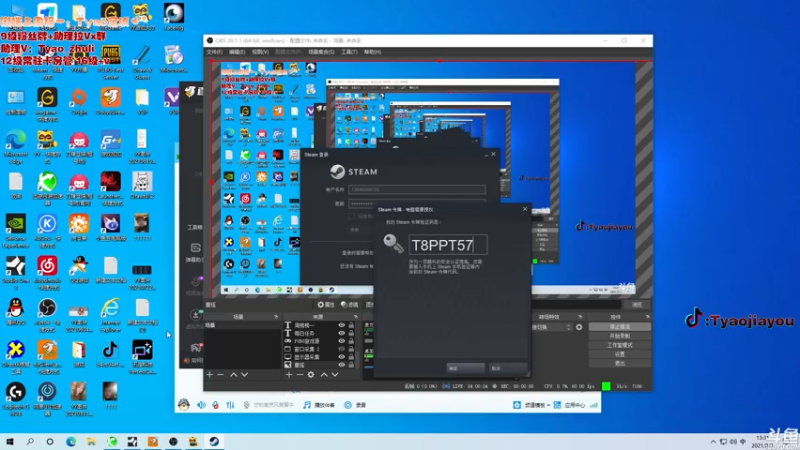Toggle visibility of window capture 2 source
The height and width of the screenshot is (450, 800).
(x=341, y=349)
